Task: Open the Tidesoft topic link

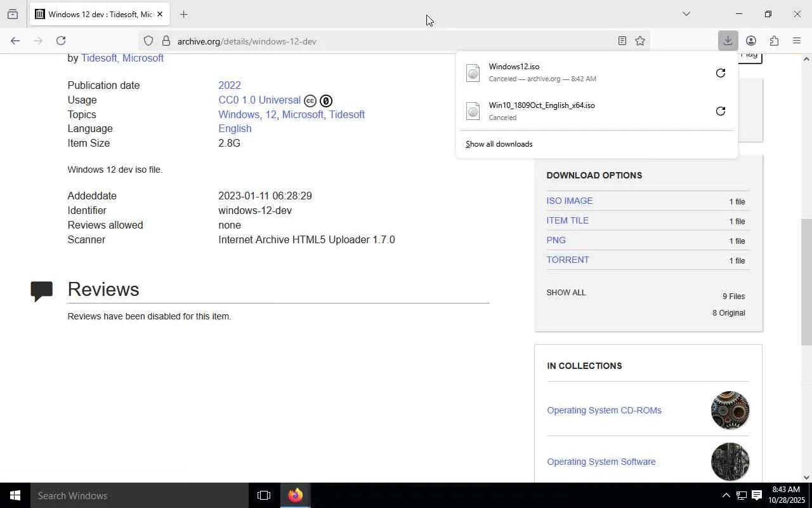Action: (347, 114)
